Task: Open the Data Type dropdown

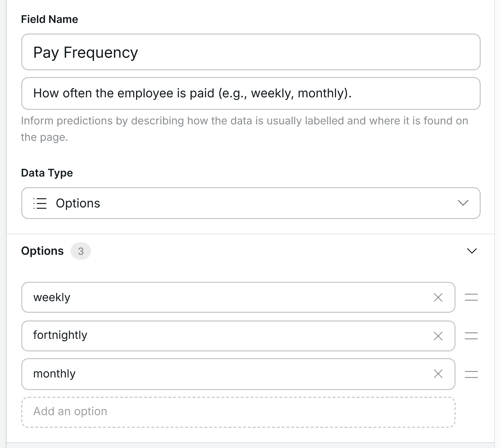Action: tap(251, 203)
